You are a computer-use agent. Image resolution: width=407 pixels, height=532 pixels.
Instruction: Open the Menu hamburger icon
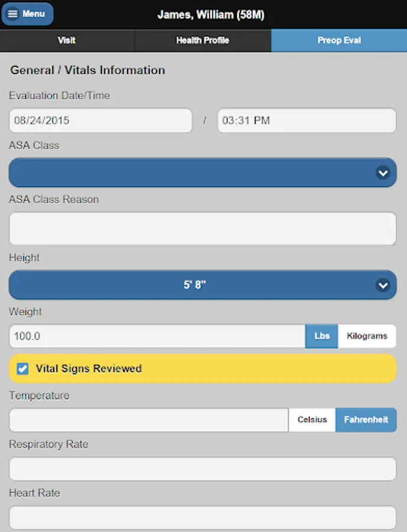[x=13, y=14]
